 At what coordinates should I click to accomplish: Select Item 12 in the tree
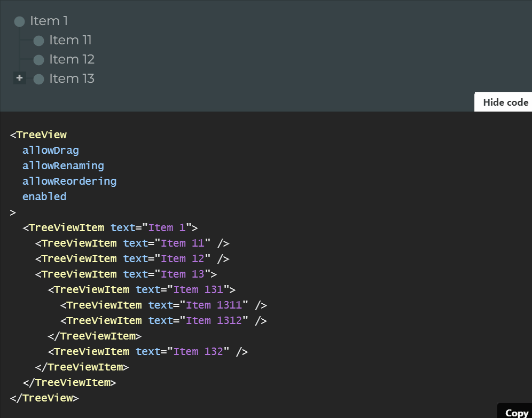(71, 59)
